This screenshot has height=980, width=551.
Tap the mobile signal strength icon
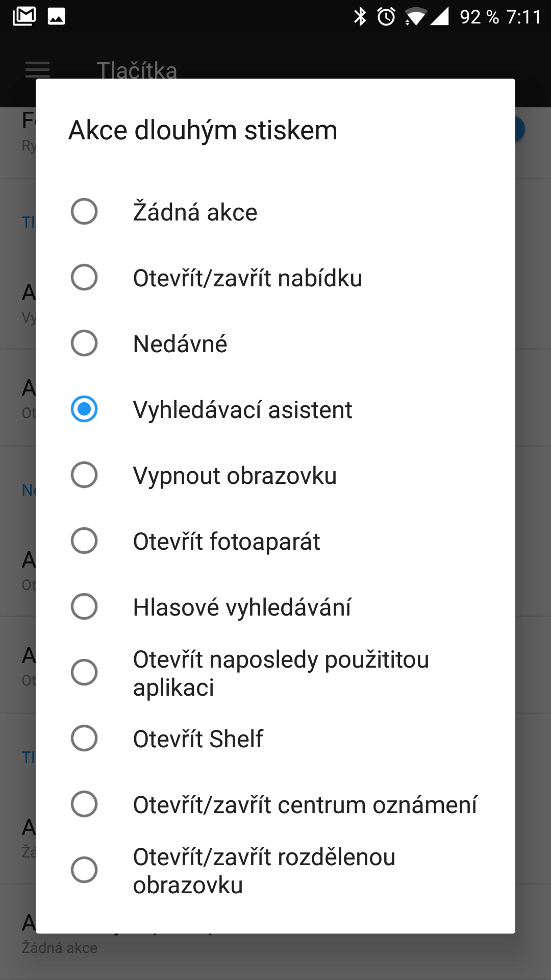(x=439, y=16)
